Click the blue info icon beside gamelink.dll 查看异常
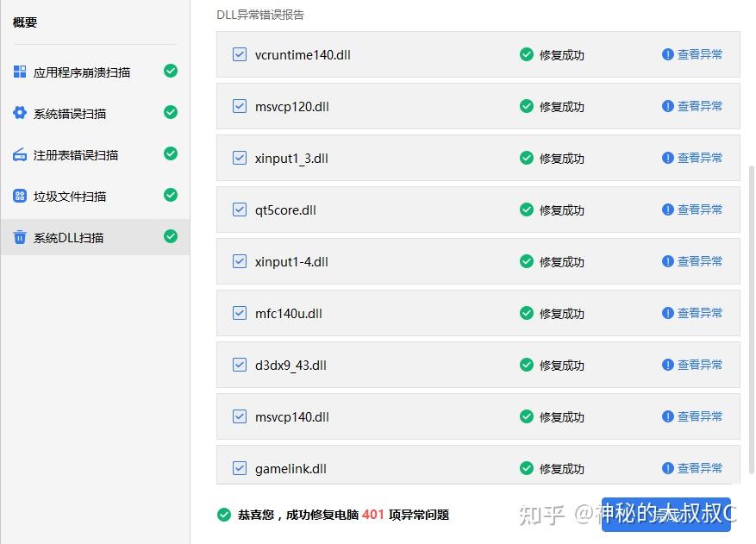756x544 pixels. coord(667,467)
